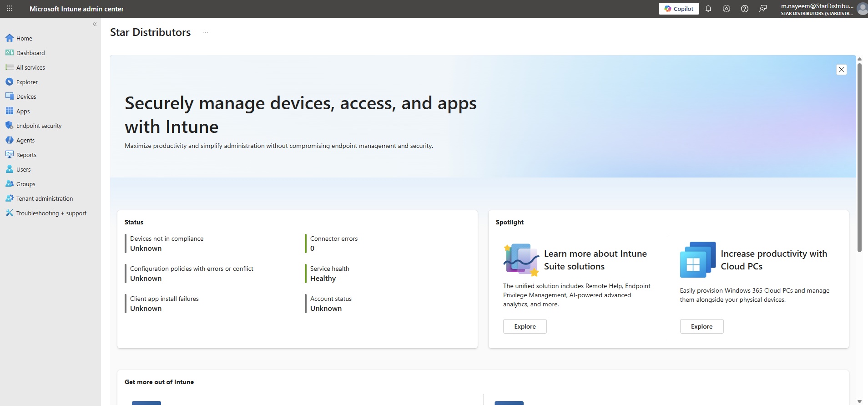Dismiss the Intune welcome banner
The width and height of the screenshot is (868, 406).
(841, 70)
